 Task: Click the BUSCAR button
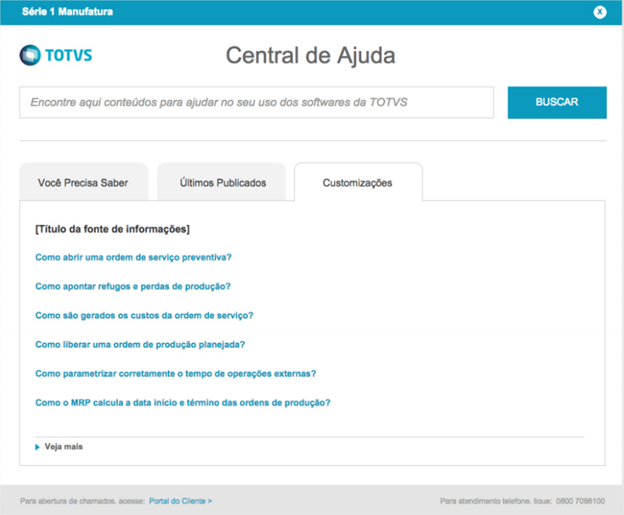coord(557,102)
